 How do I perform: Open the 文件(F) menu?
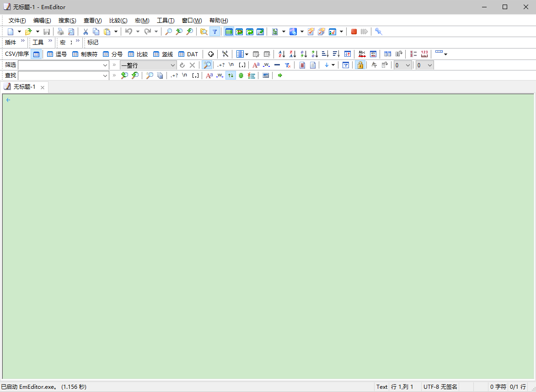click(17, 21)
